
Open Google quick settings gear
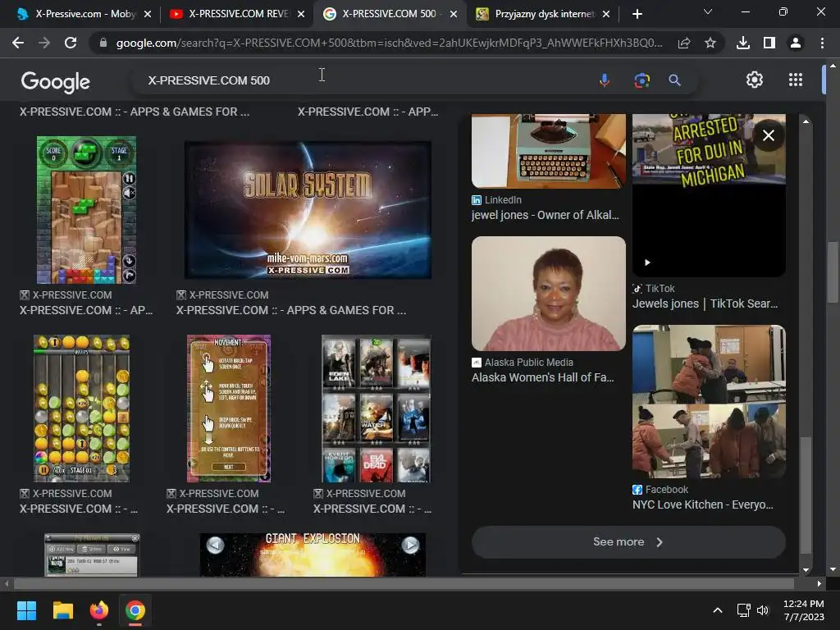pyautogui.click(x=755, y=80)
